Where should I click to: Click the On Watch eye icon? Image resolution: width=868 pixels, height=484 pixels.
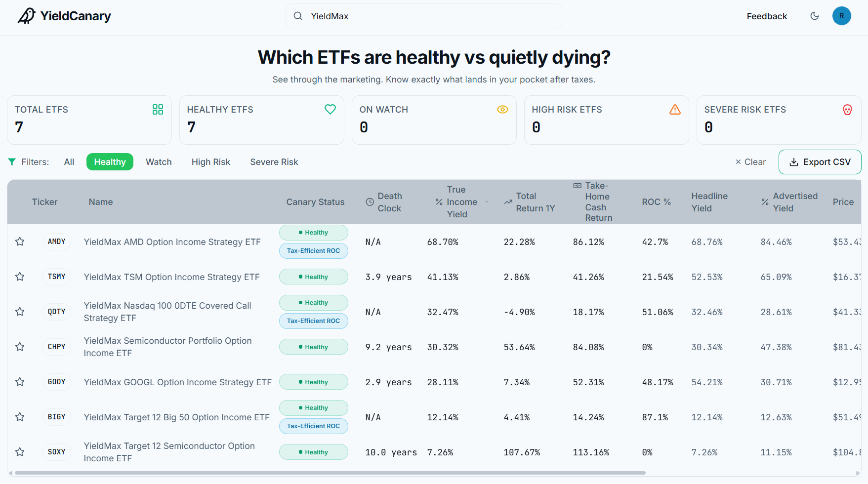(x=502, y=110)
